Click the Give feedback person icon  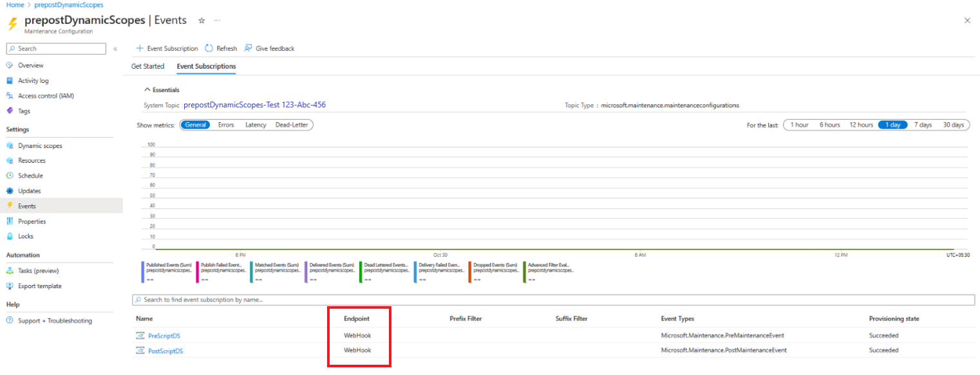(248, 48)
